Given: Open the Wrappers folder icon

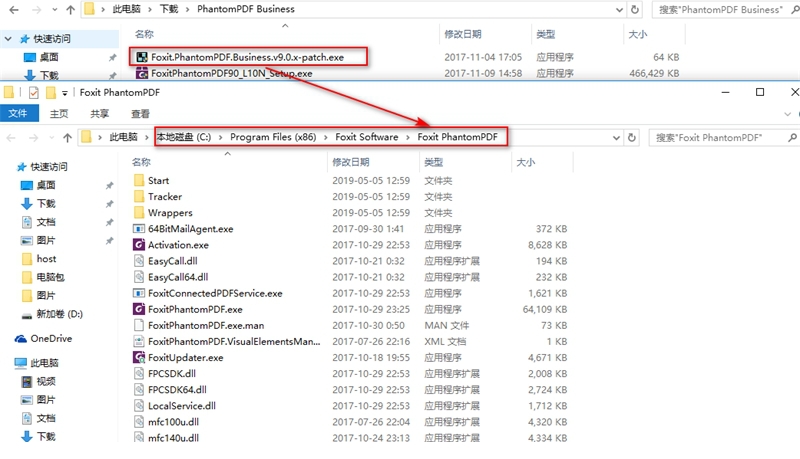Looking at the screenshot, I should pos(139,213).
